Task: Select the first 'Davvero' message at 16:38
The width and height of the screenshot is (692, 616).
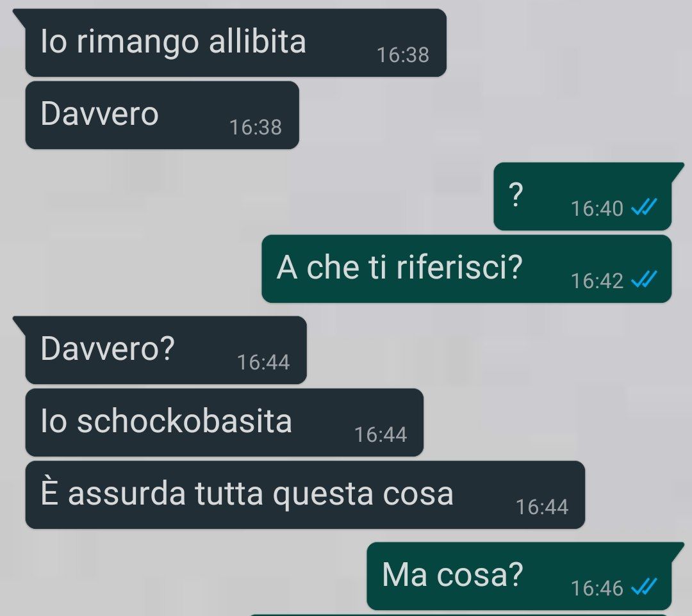Action: click(162, 115)
